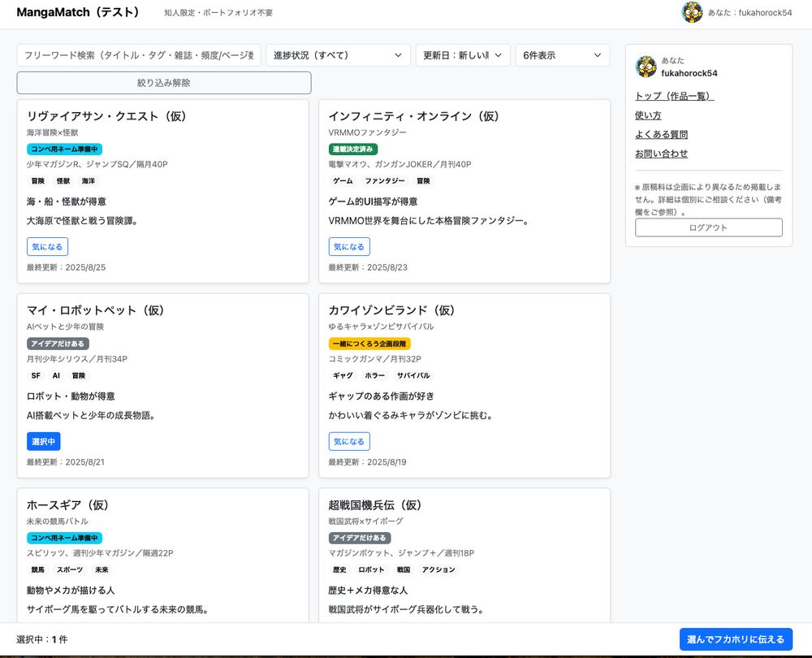Click the ファンタジー tag
The width and height of the screenshot is (812, 658).
(385, 181)
